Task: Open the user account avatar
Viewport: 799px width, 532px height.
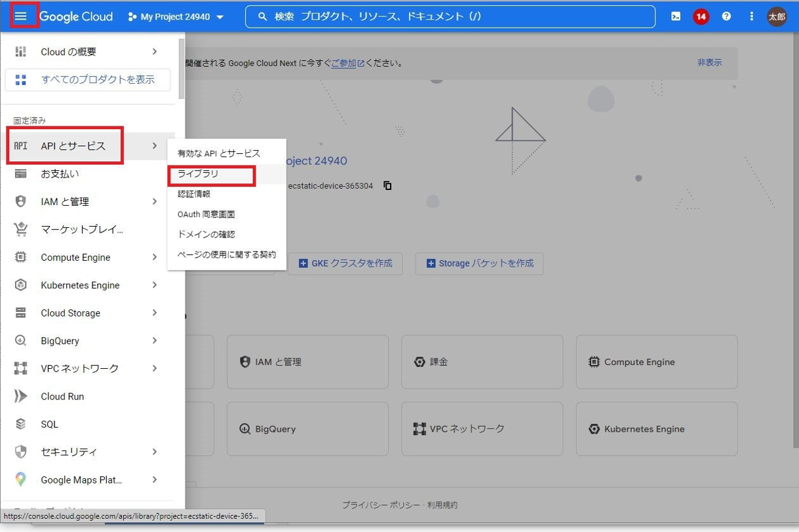Action: [777, 17]
